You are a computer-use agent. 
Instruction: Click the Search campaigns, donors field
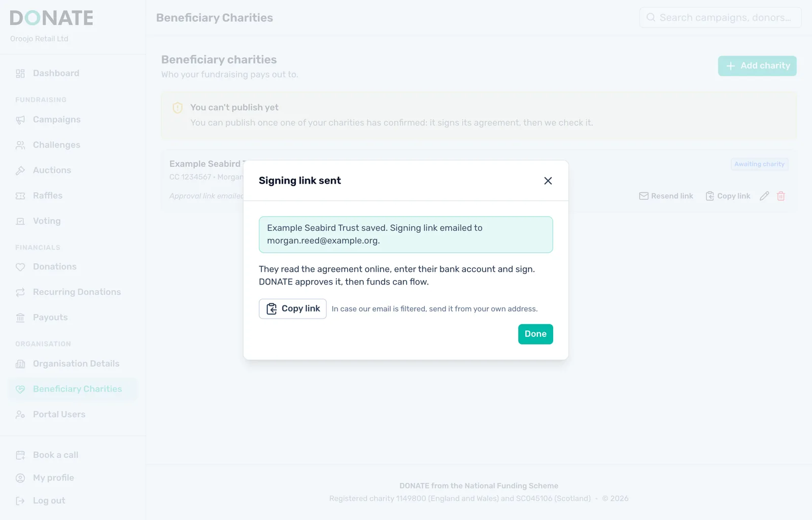pyautogui.click(x=721, y=17)
